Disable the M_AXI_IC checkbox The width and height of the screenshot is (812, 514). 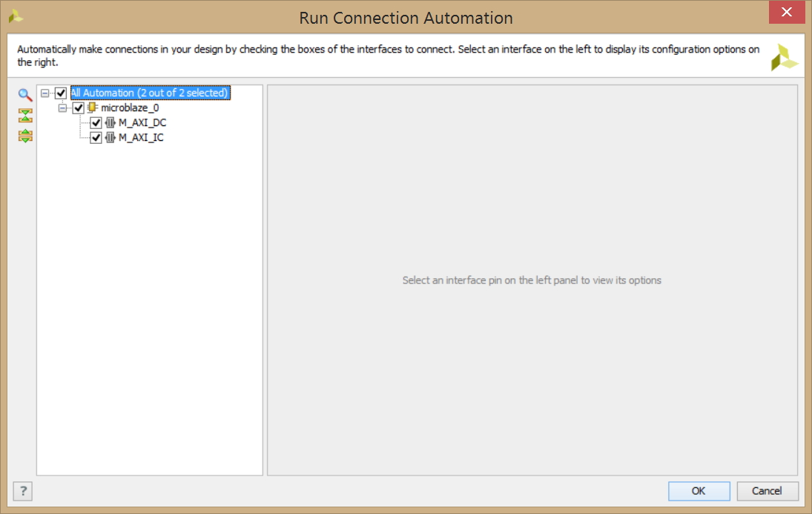tap(96, 138)
